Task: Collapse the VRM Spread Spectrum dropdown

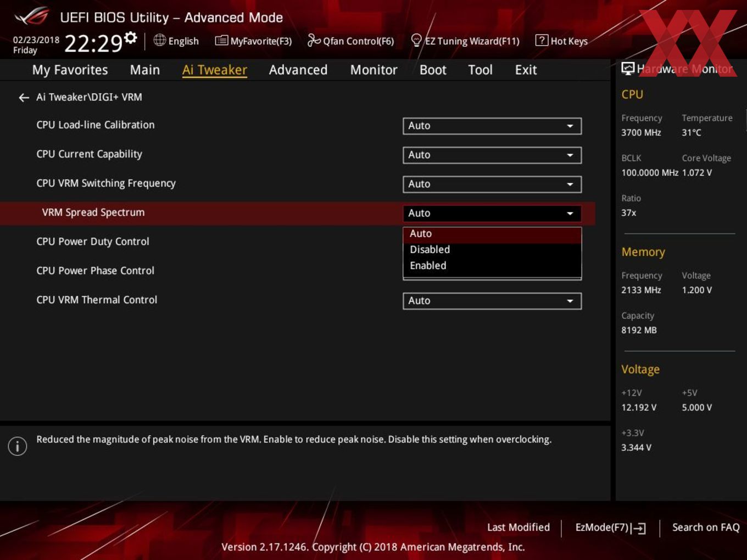Action: coord(492,213)
